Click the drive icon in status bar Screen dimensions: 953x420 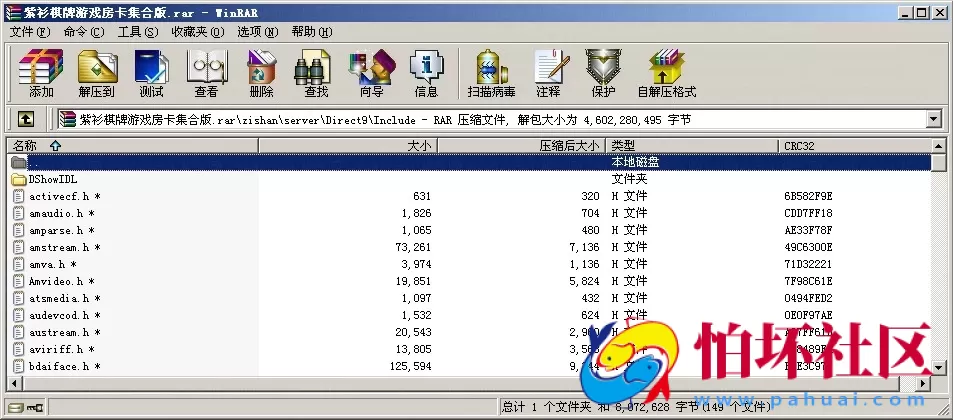[x=15, y=407]
